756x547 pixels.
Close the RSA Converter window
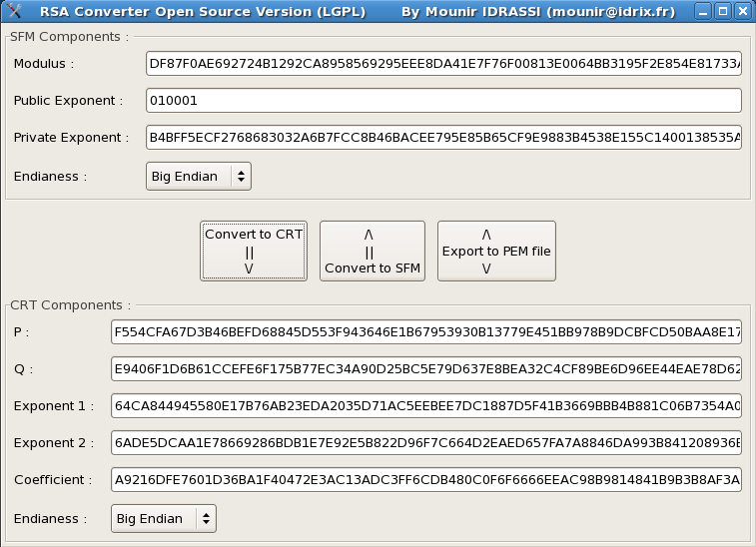pyautogui.click(x=741, y=12)
